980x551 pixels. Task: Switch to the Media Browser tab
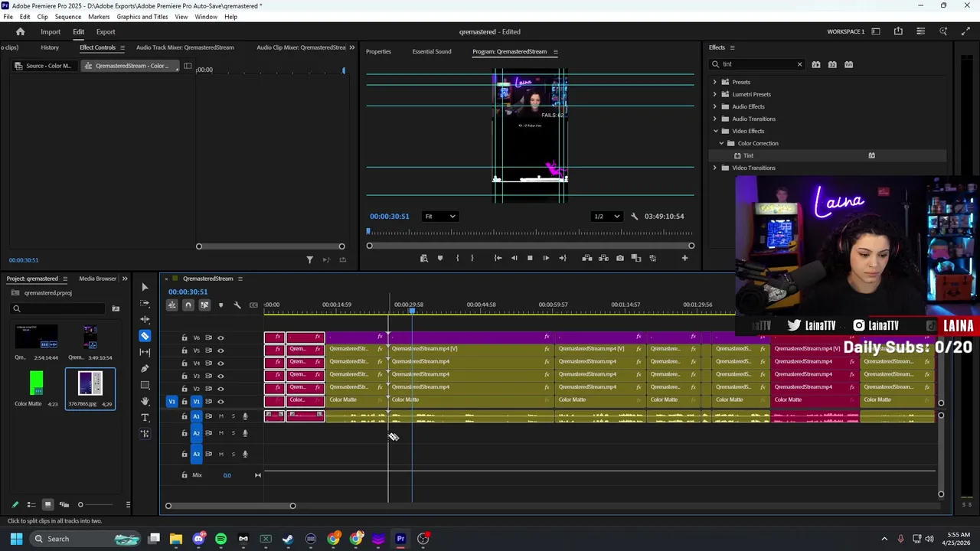(x=97, y=279)
